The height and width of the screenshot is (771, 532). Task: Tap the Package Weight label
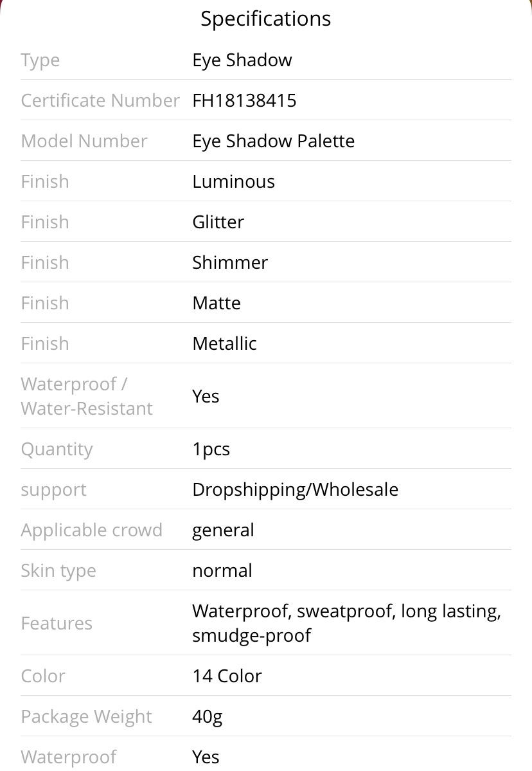coord(87,716)
